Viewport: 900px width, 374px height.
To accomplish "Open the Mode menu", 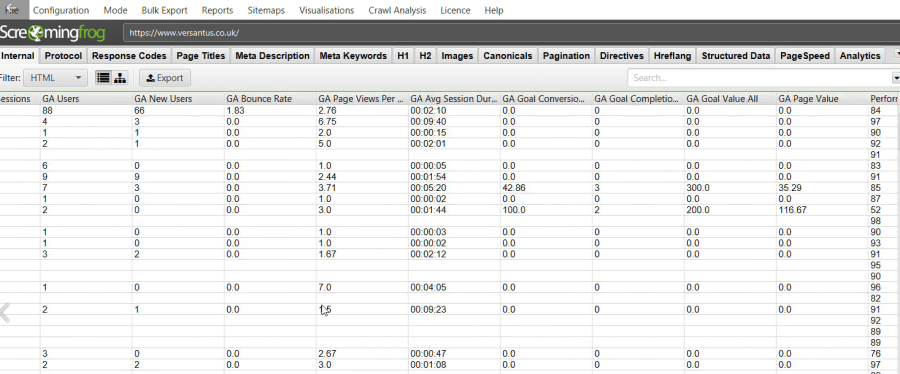I will [115, 10].
